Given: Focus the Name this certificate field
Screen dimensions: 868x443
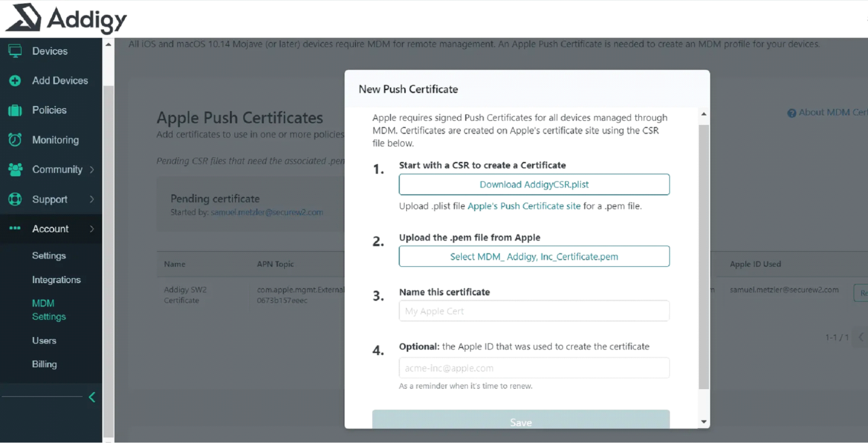Looking at the screenshot, I should click(x=534, y=311).
